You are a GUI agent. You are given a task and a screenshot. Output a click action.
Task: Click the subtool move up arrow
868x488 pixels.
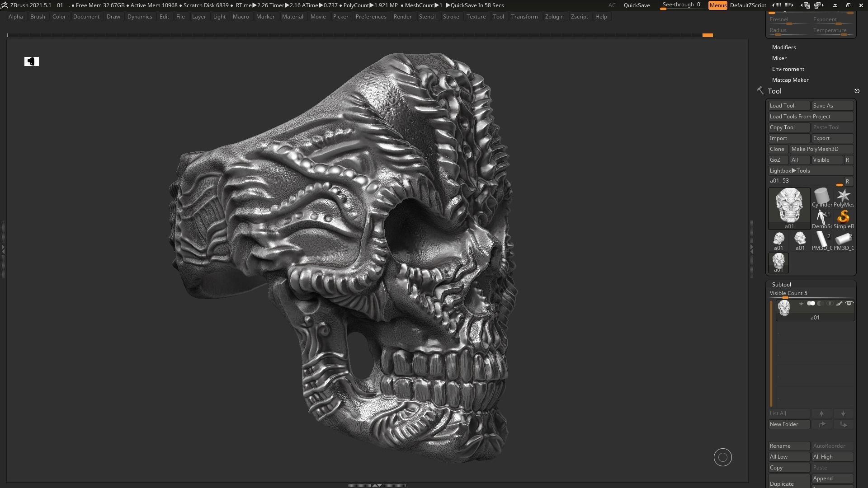click(821, 413)
